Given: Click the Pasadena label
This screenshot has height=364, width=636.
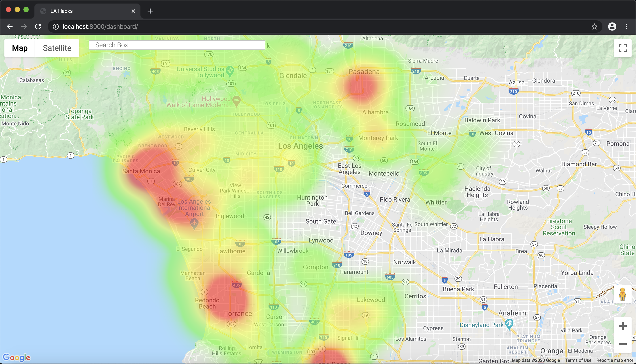Looking at the screenshot, I should pyautogui.click(x=364, y=72).
